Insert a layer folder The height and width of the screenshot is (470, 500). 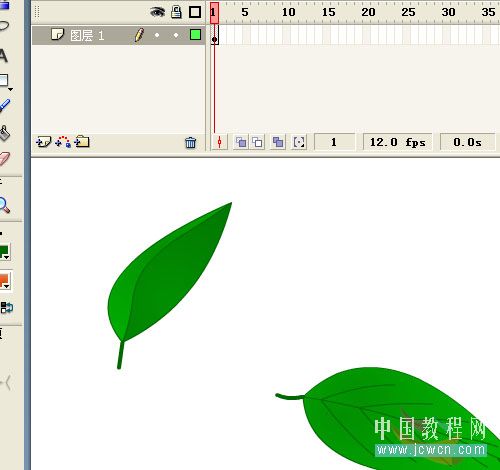click(x=82, y=142)
